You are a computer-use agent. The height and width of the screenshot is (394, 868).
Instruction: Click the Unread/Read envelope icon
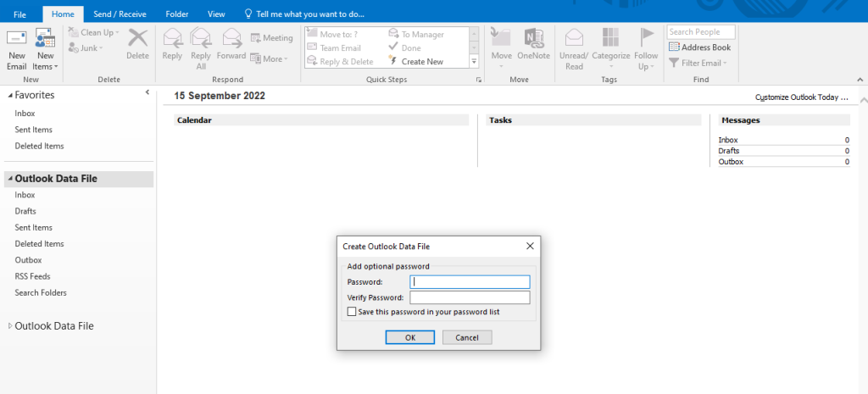[574, 37]
